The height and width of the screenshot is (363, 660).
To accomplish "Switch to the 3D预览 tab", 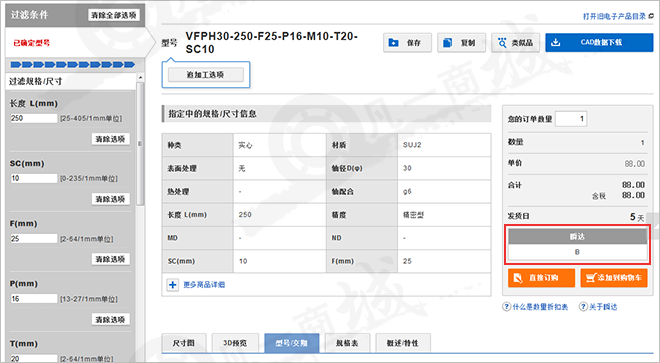I will pos(235,343).
